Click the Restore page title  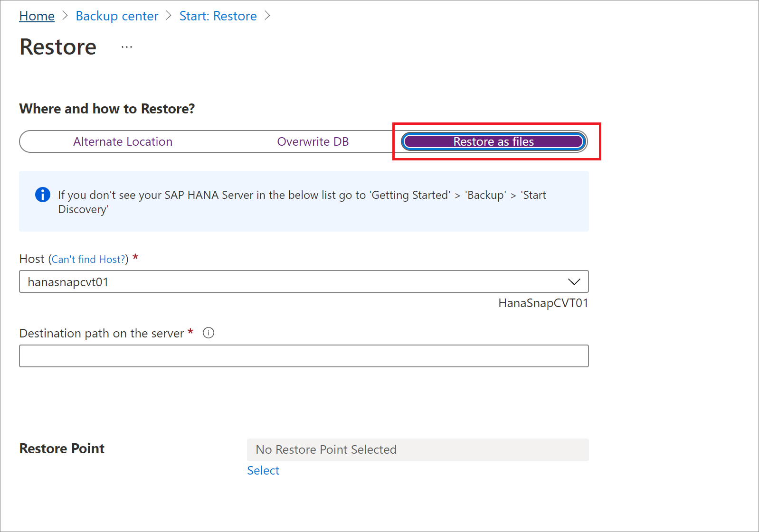[x=58, y=47]
